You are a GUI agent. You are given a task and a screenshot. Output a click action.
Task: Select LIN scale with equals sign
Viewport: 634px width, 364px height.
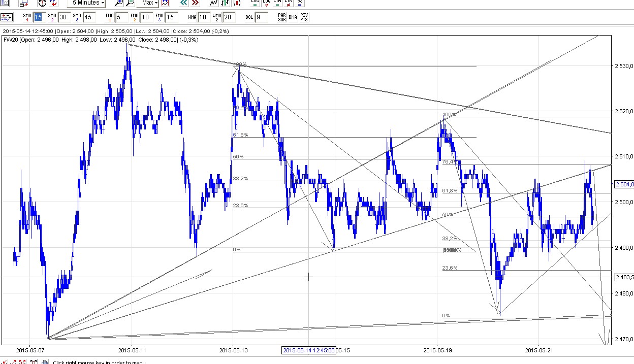[277, 3]
